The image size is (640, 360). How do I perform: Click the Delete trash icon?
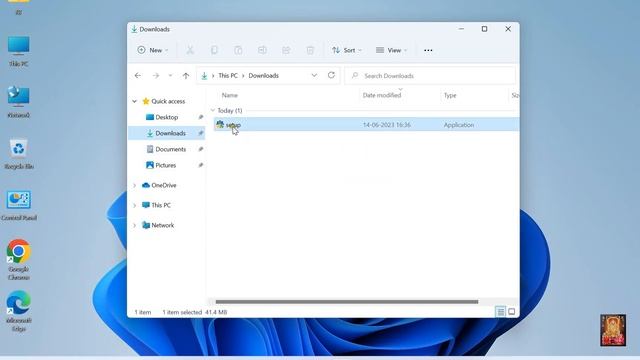coord(310,50)
